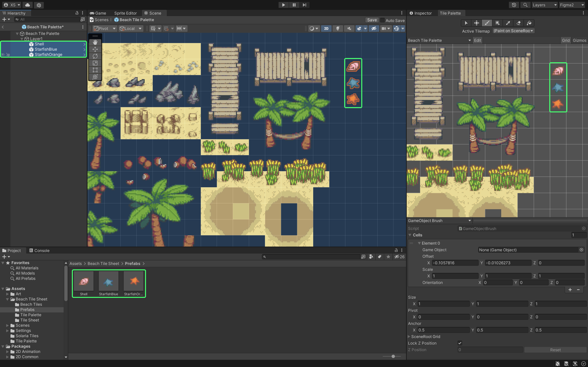Screen dimensions: 588x367
Task: Open the GameObject Brush dropdown
Action: coord(439,220)
